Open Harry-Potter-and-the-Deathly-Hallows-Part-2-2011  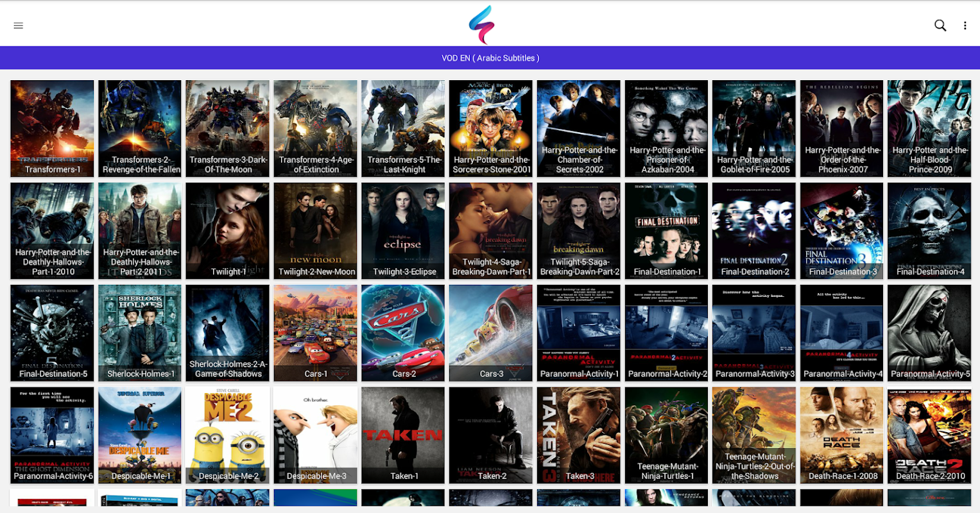[x=140, y=231]
